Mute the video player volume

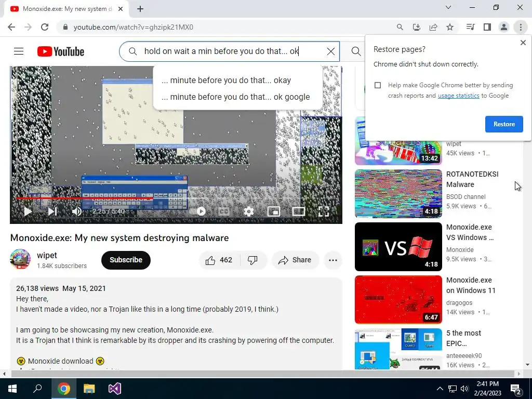coord(77,211)
